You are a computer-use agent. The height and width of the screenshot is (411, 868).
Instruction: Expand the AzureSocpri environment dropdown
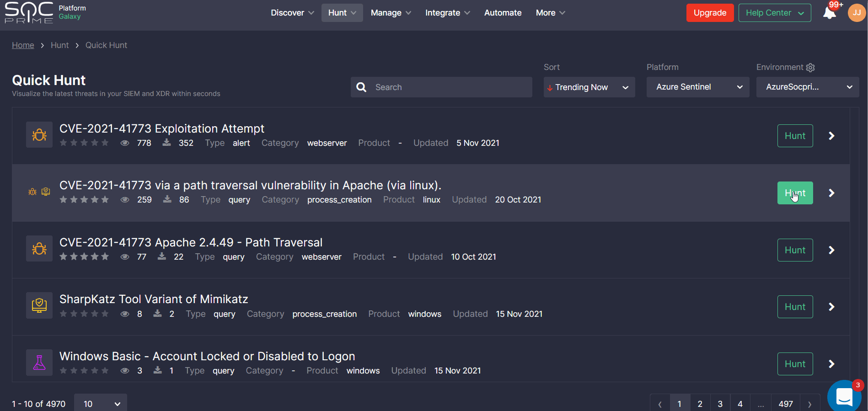[807, 87]
